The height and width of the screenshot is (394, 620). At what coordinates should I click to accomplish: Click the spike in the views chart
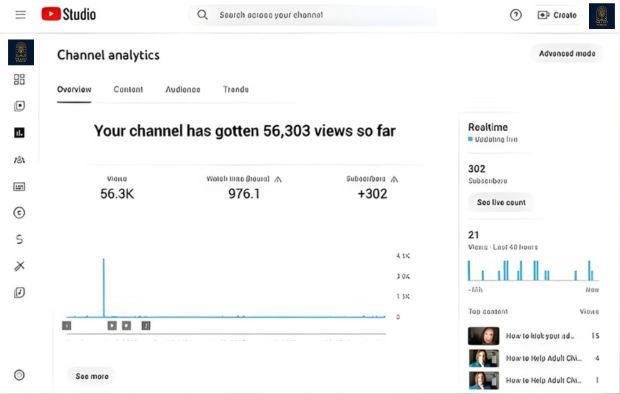coord(104,288)
